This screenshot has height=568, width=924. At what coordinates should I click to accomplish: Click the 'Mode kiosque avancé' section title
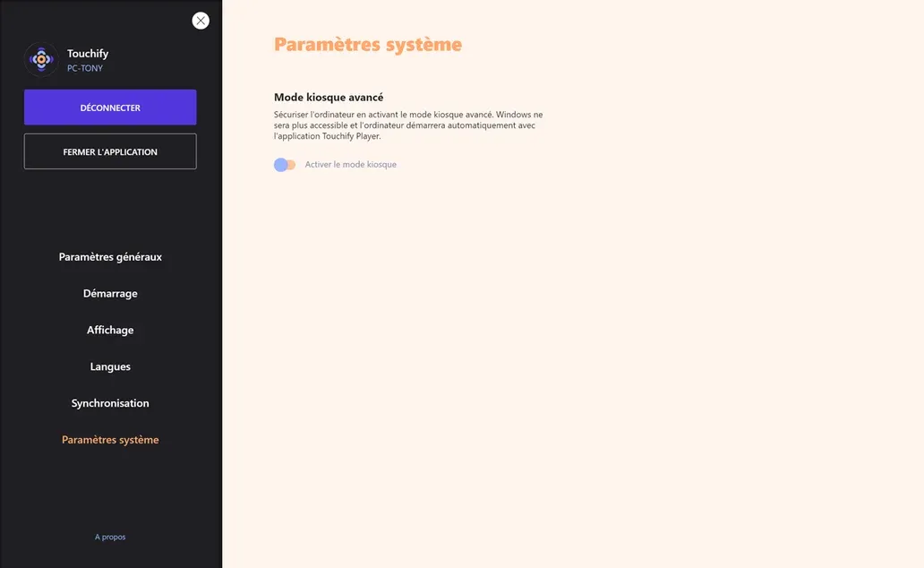[329, 98]
